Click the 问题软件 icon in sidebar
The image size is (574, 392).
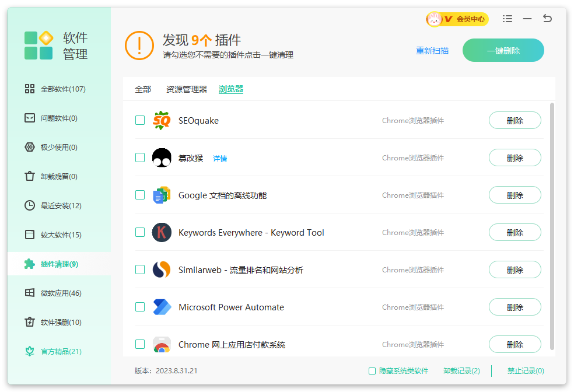(30, 118)
